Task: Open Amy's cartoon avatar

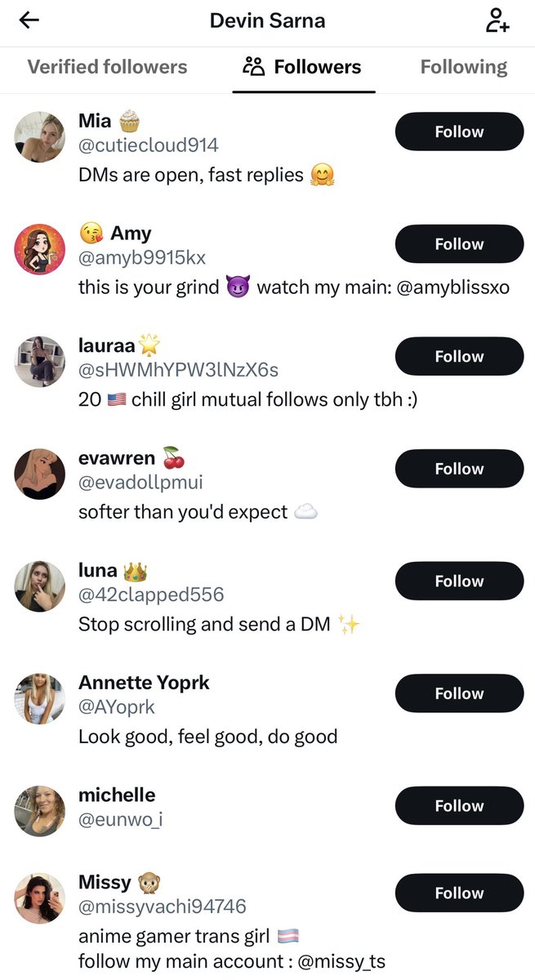Action: point(39,249)
